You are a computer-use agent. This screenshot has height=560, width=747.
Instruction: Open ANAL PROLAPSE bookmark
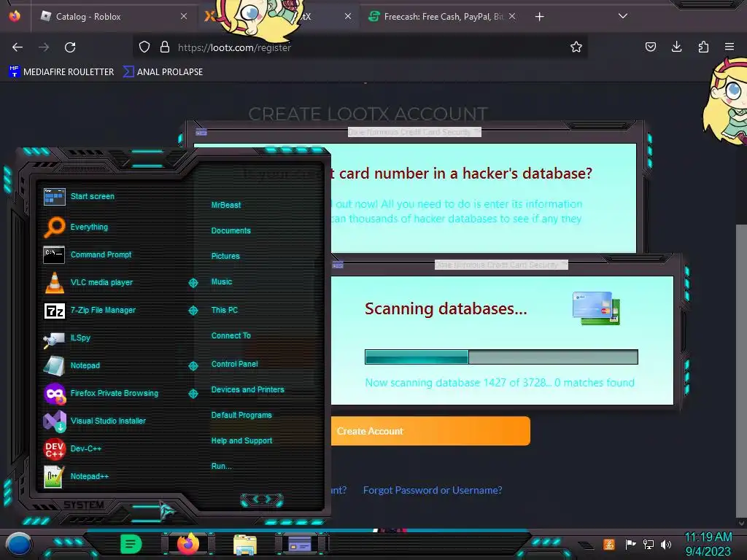(x=163, y=72)
